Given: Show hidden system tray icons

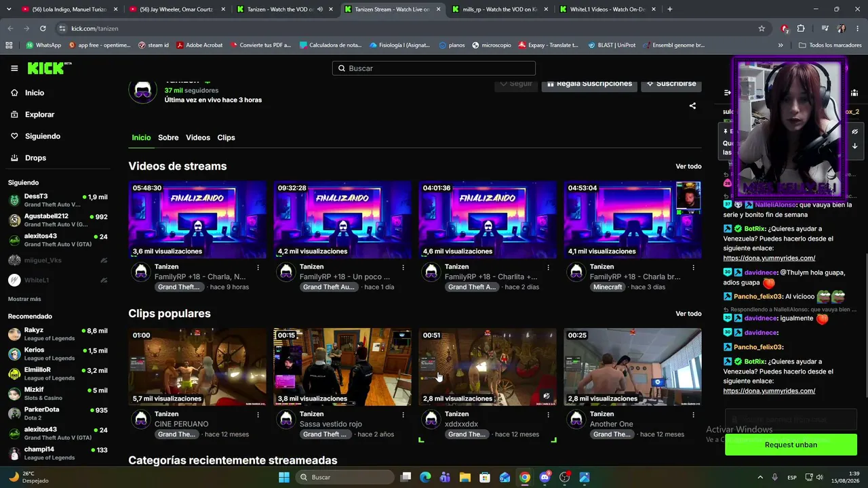Looking at the screenshot, I should click(x=760, y=477).
